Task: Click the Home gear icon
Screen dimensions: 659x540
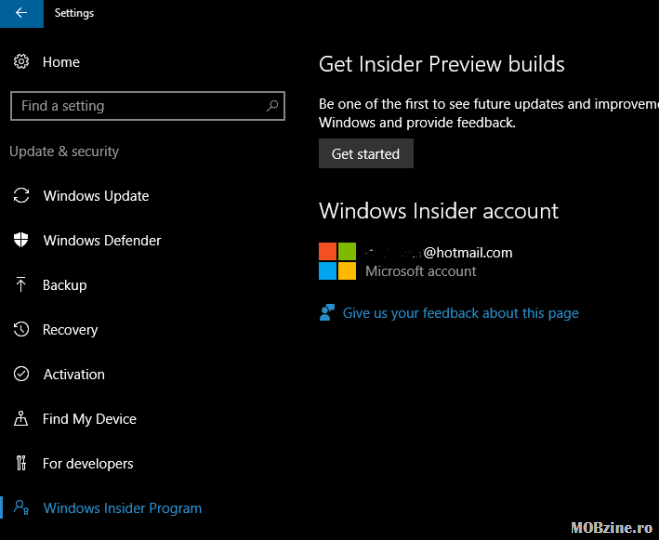Action: pos(21,62)
